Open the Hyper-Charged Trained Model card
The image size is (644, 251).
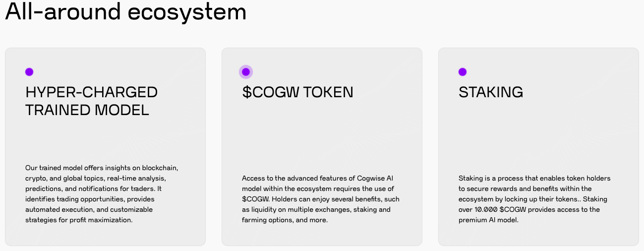point(105,147)
